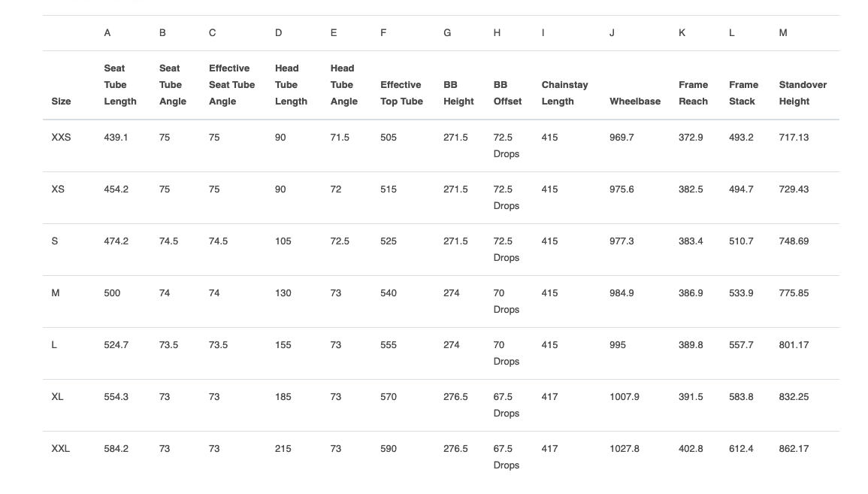Screen dimensions: 868x494
Task: Click the 717.13 standover height cell
Action: point(794,138)
